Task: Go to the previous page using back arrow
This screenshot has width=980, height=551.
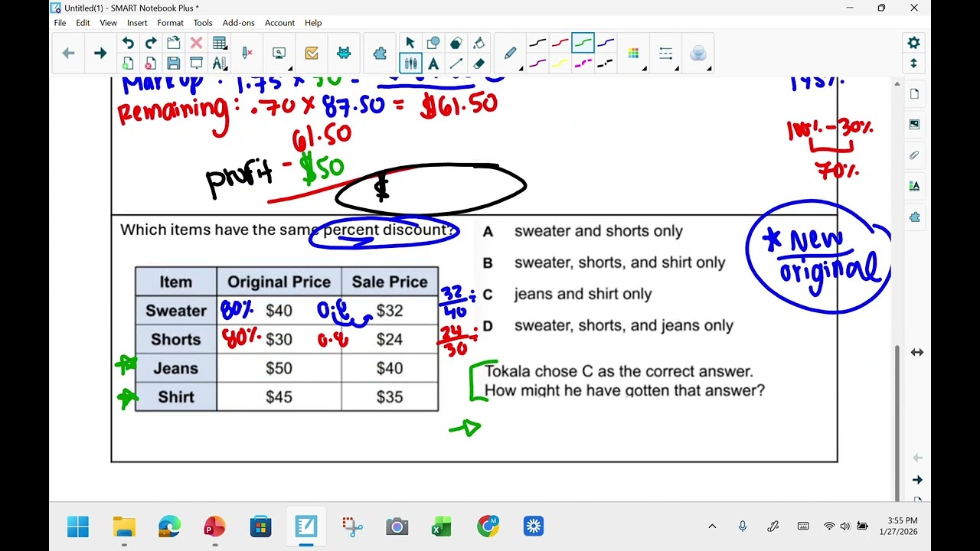Action: pyautogui.click(x=68, y=53)
